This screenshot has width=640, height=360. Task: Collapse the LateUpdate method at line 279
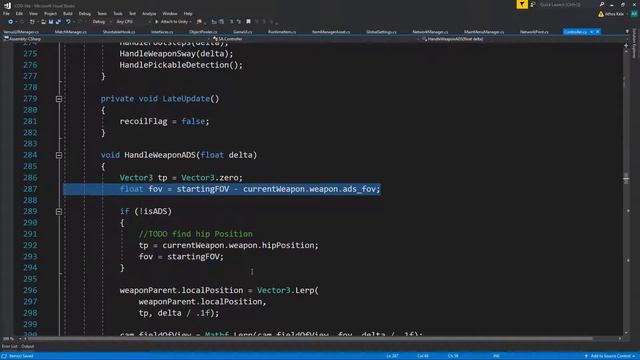point(59,99)
